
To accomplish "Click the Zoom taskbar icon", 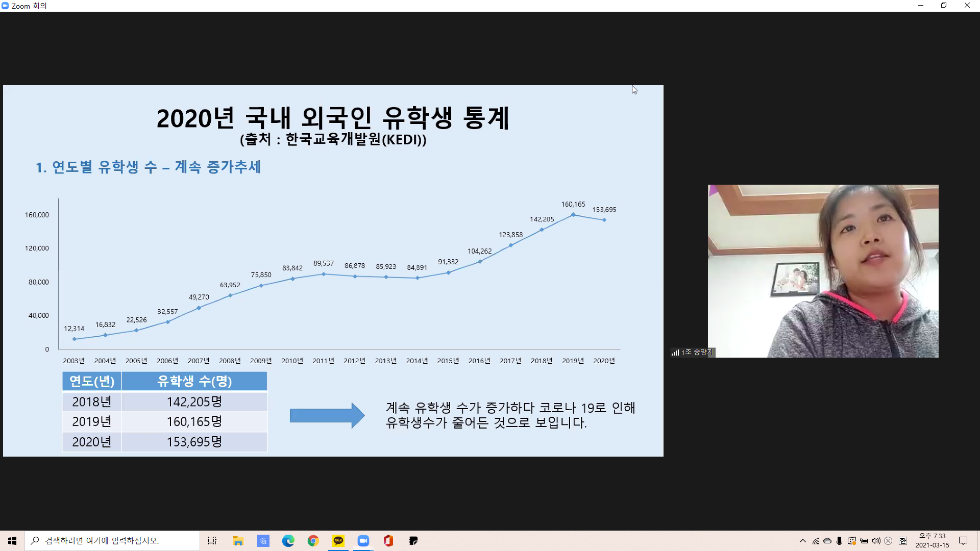I will (363, 541).
